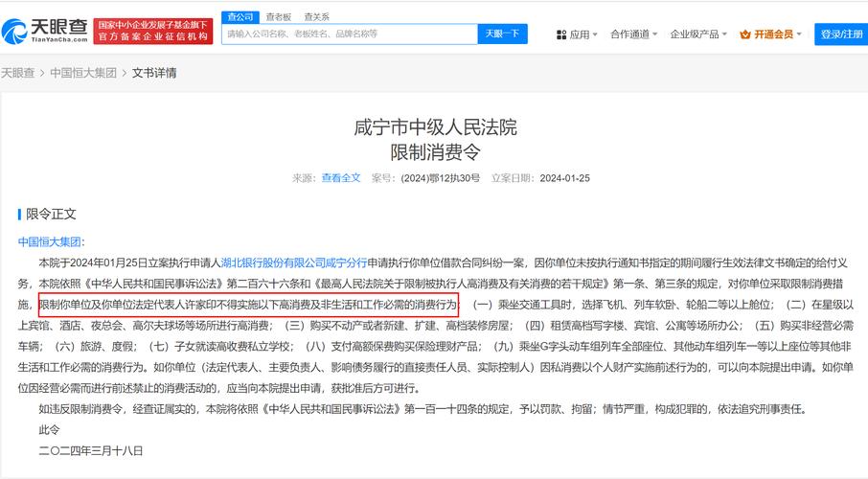Expand the 企业级产品 dropdown menu
This screenshot has height=479, width=868.
point(698,34)
